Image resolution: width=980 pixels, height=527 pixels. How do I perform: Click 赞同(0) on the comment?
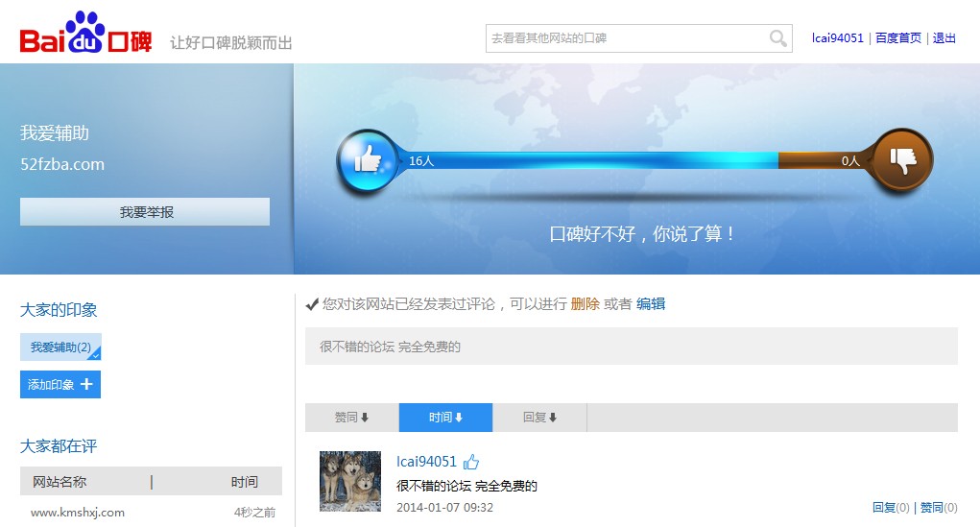tap(939, 508)
